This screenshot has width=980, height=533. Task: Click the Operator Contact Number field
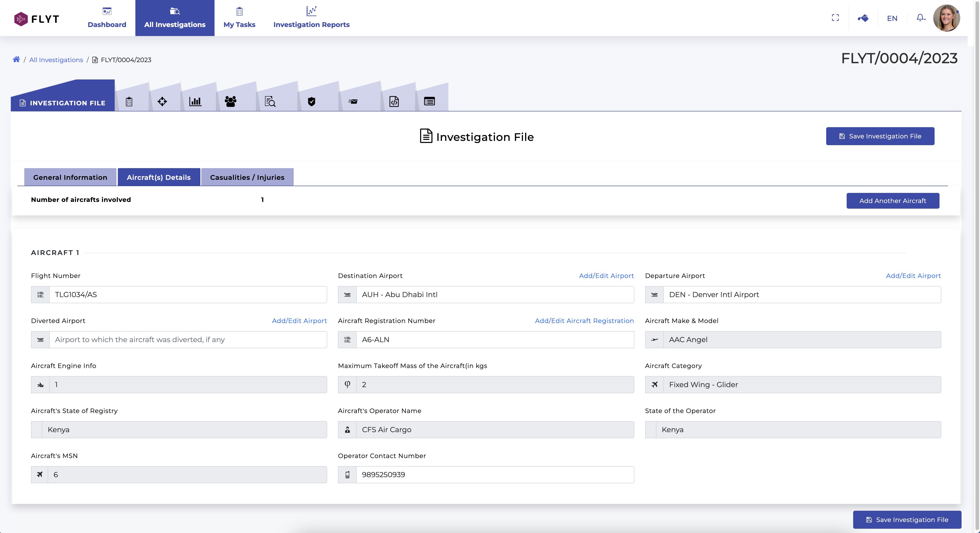[x=494, y=475]
